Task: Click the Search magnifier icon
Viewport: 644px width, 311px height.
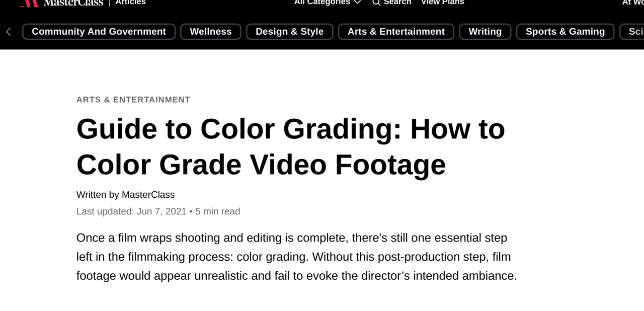Action: (376, 3)
